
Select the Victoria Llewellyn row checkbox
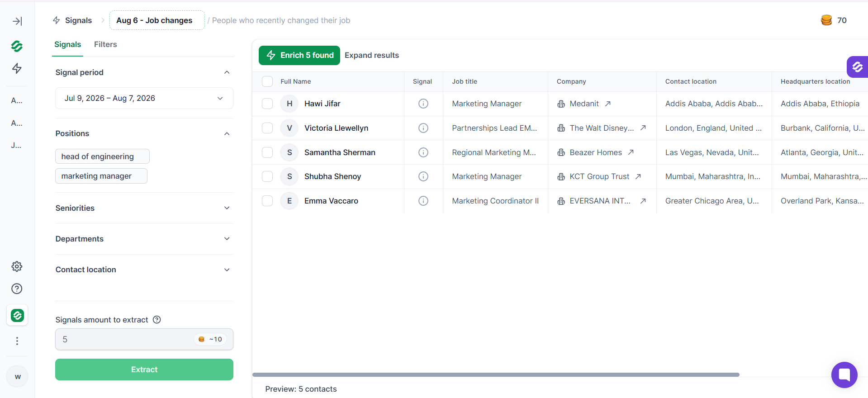(267, 128)
